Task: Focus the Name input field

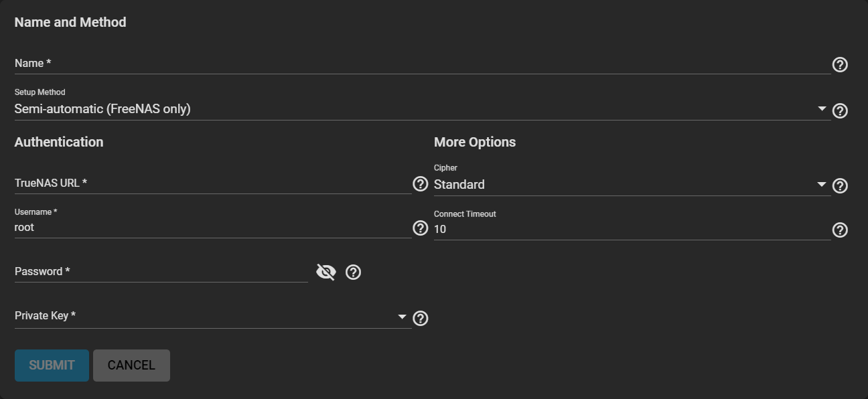Action: coord(422,64)
